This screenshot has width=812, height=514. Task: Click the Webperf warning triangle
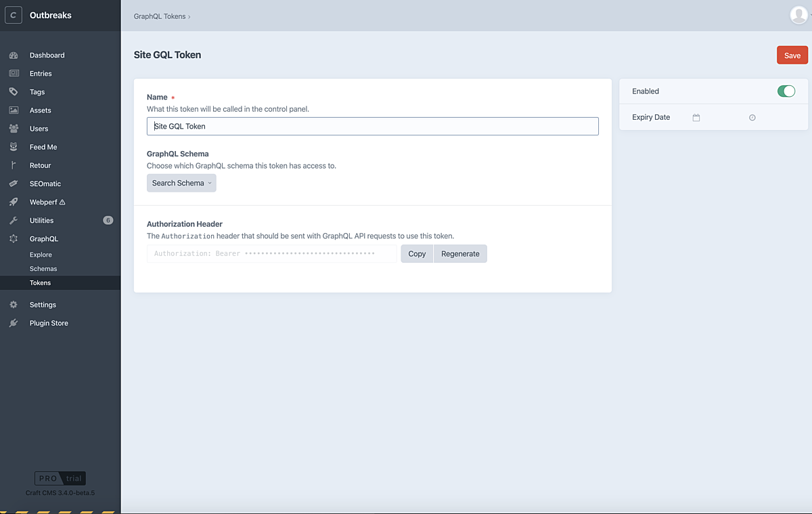click(62, 202)
